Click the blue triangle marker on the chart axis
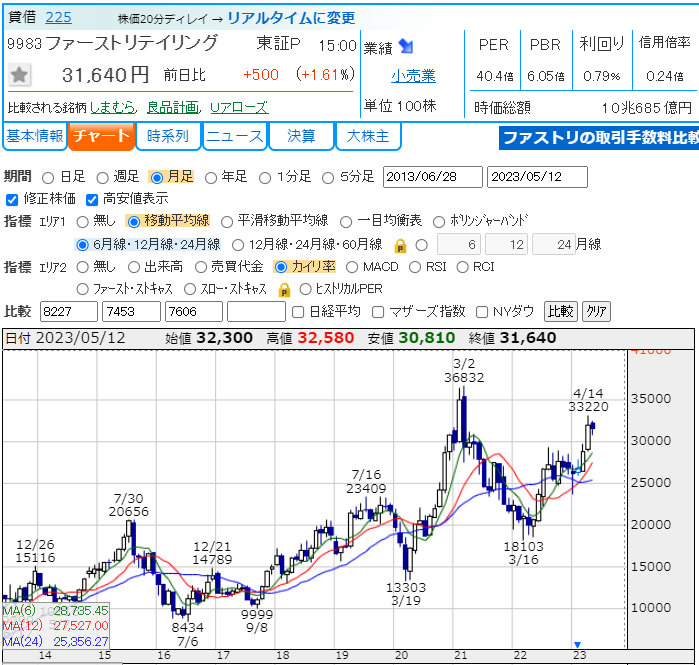Image resolution: width=699 pixels, height=665 pixels. [x=577, y=644]
